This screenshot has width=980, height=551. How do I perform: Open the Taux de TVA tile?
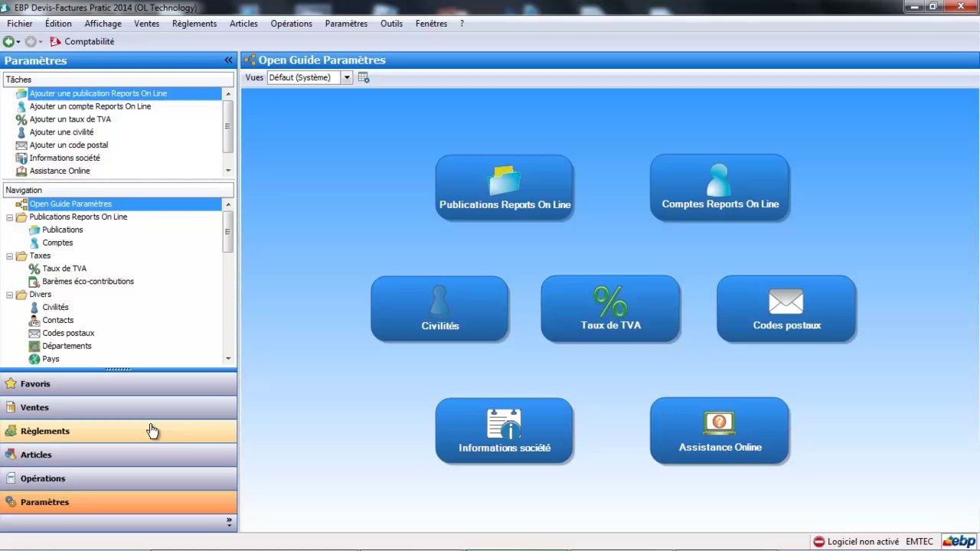(x=610, y=309)
